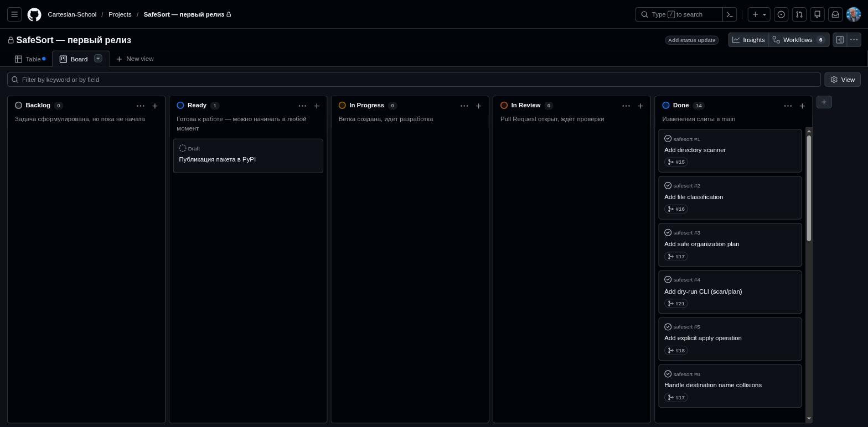This screenshot has height=427, width=868.
Task: Click the Cartesian-School breadcrumb link
Action: click(x=72, y=14)
